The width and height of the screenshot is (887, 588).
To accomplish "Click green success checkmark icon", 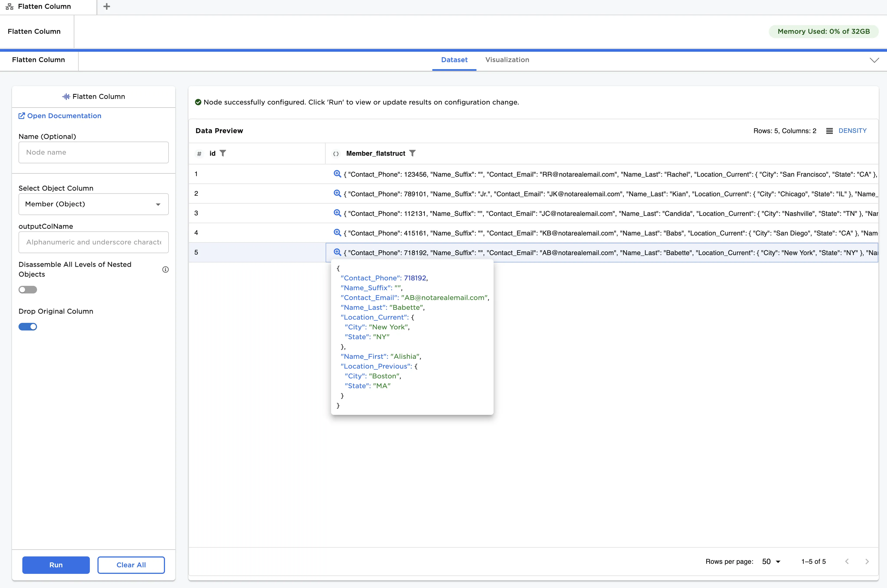I will point(198,102).
